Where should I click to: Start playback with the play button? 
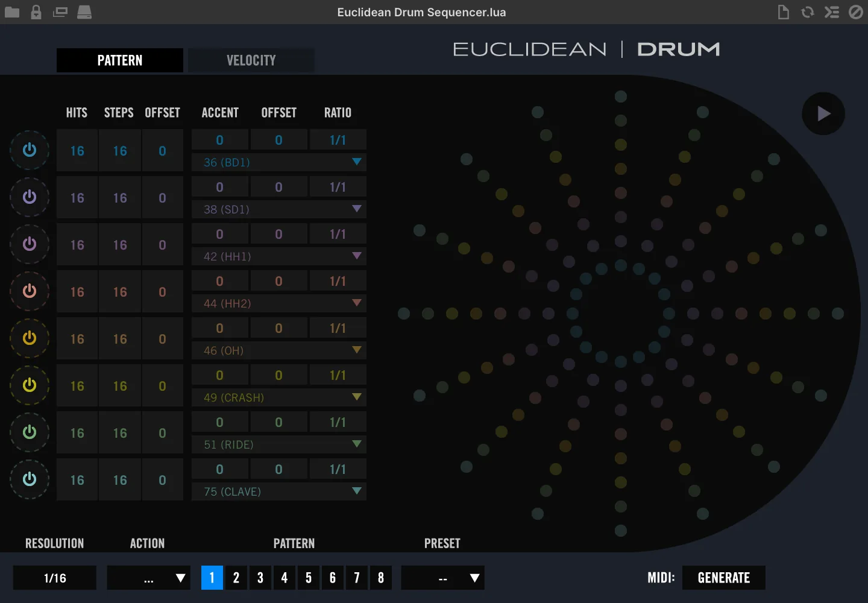(823, 113)
